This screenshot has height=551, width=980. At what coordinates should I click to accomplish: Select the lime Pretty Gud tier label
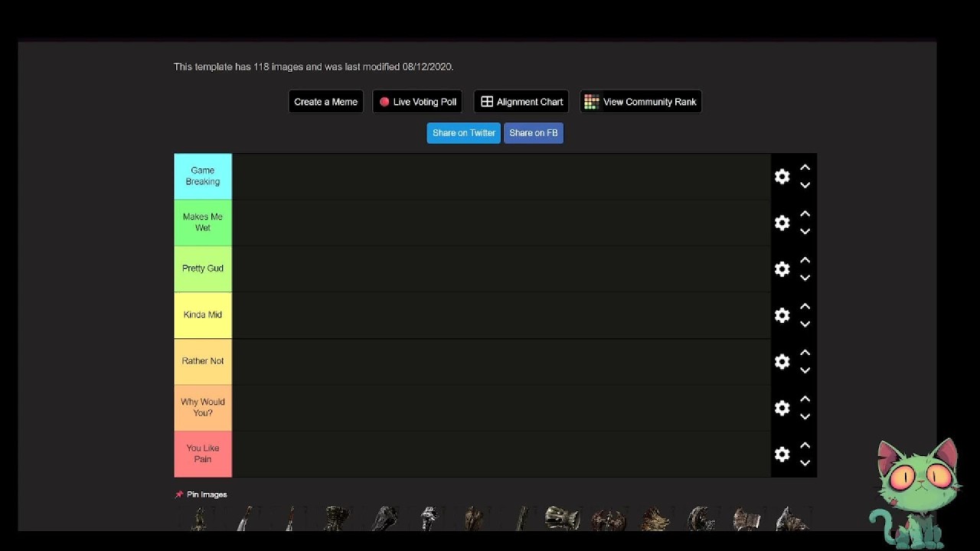[203, 269]
